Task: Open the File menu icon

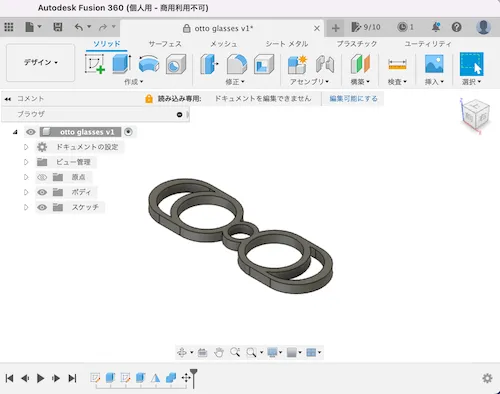Action: [30, 27]
